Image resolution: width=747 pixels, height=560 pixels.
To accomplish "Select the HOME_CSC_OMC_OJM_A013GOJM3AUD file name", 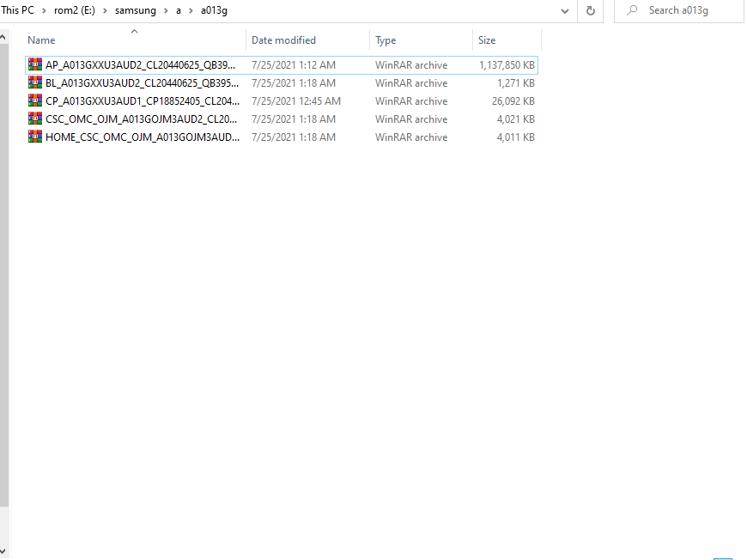I will click(x=143, y=137).
